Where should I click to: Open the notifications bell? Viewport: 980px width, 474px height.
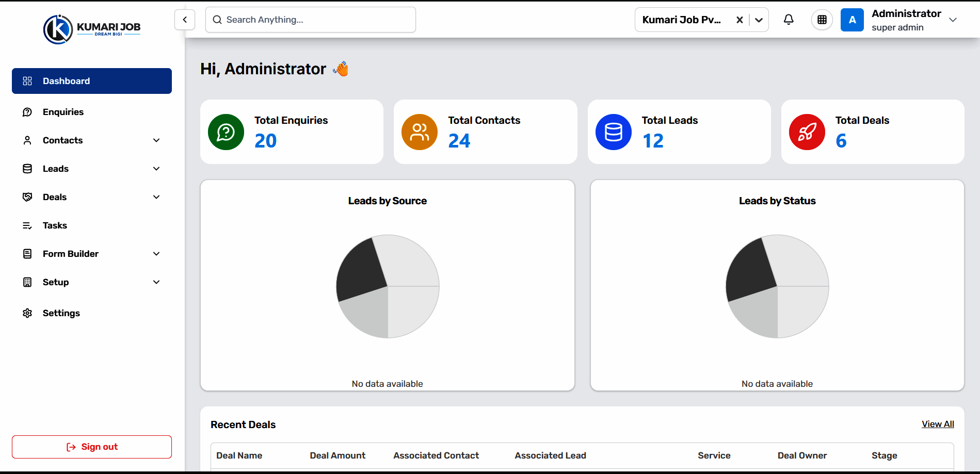(789, 20)
